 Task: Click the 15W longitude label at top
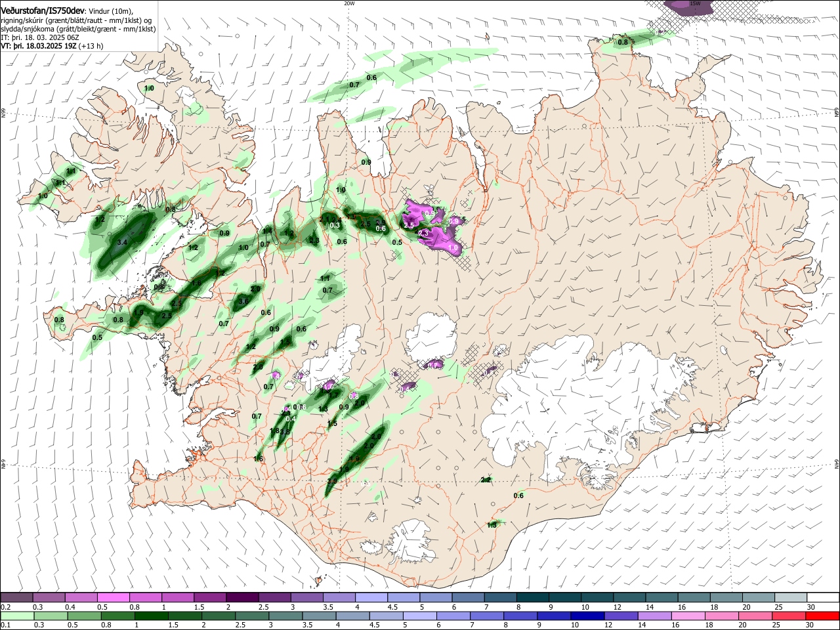click(x=696, y=3)
